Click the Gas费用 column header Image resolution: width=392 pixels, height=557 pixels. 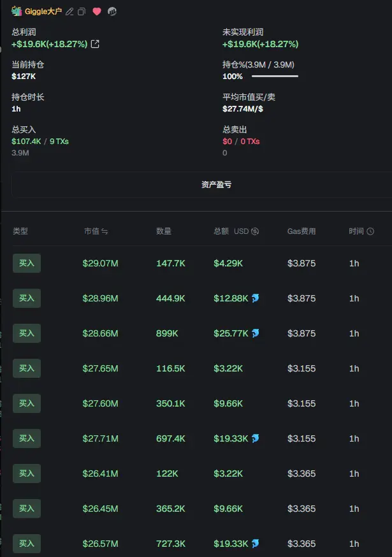(x=301, y=231)
